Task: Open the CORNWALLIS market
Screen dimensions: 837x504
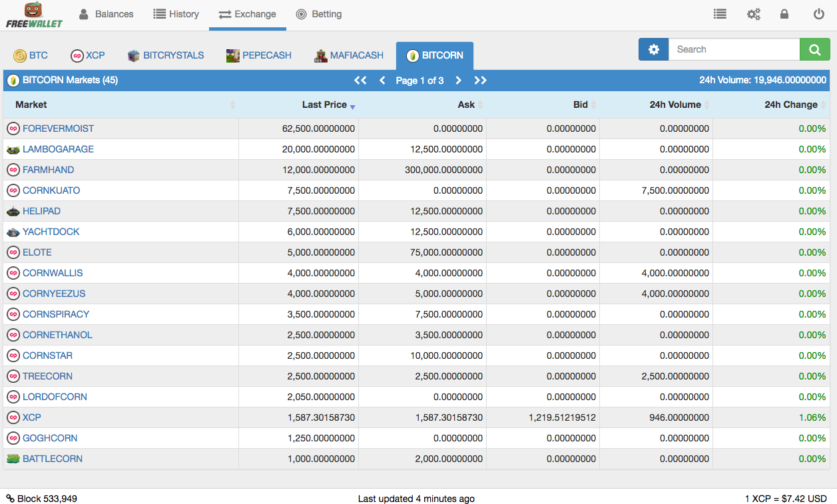Action: [x=53, y=273]
